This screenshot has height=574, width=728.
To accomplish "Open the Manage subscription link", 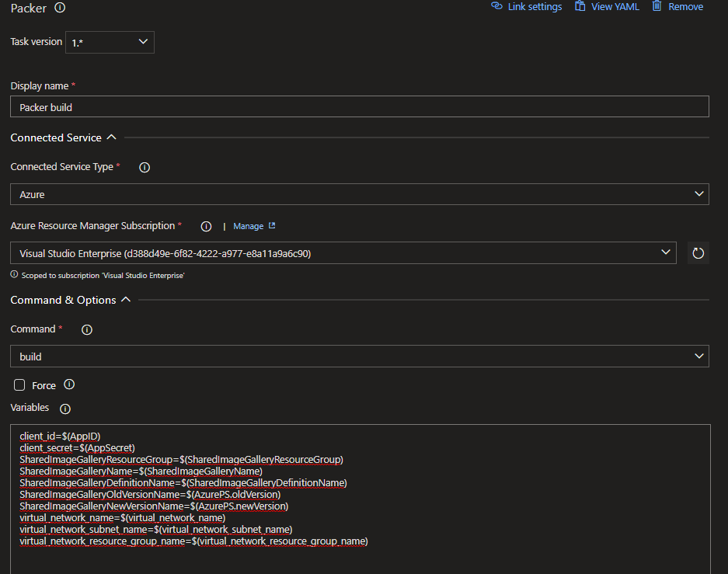I will point(249,226).
